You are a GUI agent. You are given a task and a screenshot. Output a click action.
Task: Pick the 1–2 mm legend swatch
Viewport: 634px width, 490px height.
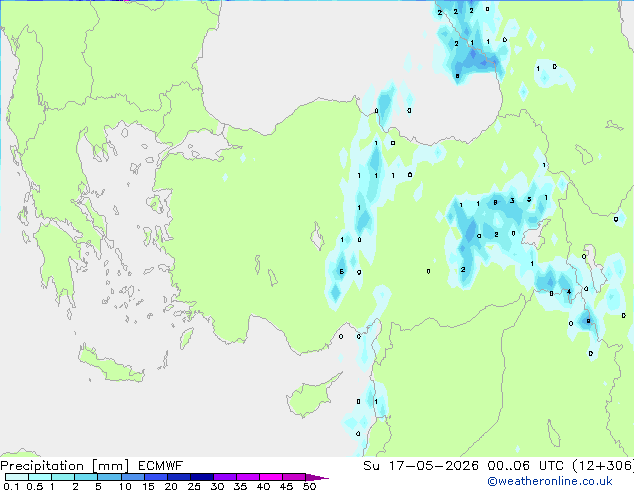[x=63, y=477]
